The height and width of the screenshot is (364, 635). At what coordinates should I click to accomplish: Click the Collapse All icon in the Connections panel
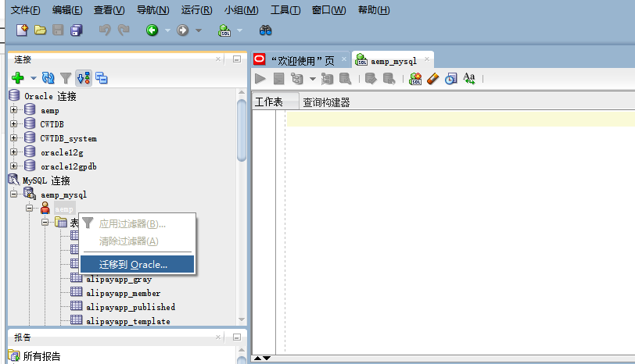(x=101, y=78)
